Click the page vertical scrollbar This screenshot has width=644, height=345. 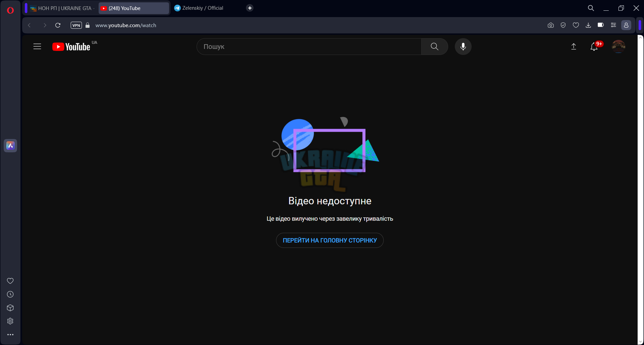click(x=640, y=190)
